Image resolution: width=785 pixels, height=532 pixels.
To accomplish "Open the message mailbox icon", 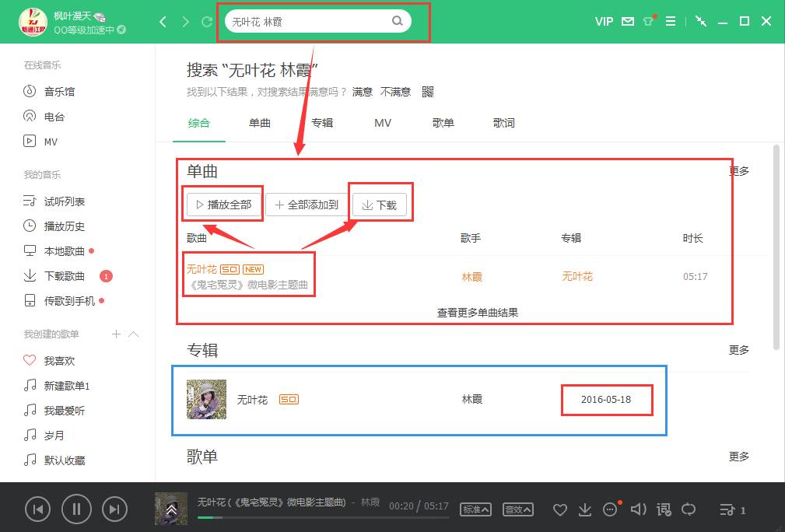I will pos(627,22).
